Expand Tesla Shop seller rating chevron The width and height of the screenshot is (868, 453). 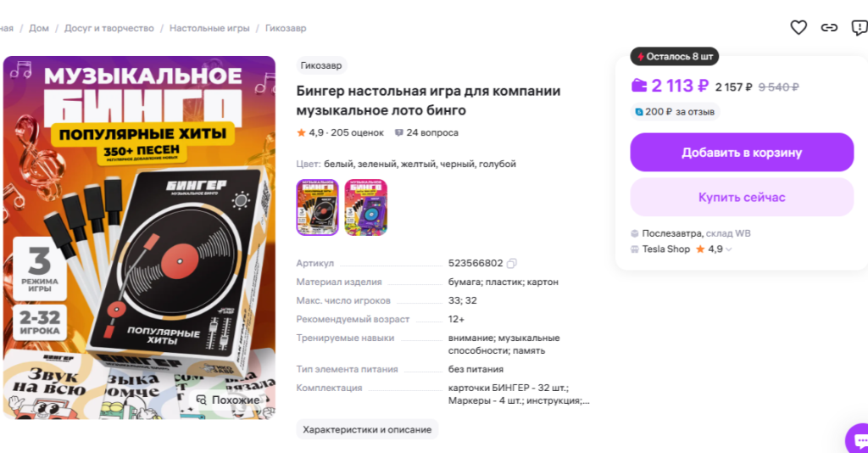point(728,249)
